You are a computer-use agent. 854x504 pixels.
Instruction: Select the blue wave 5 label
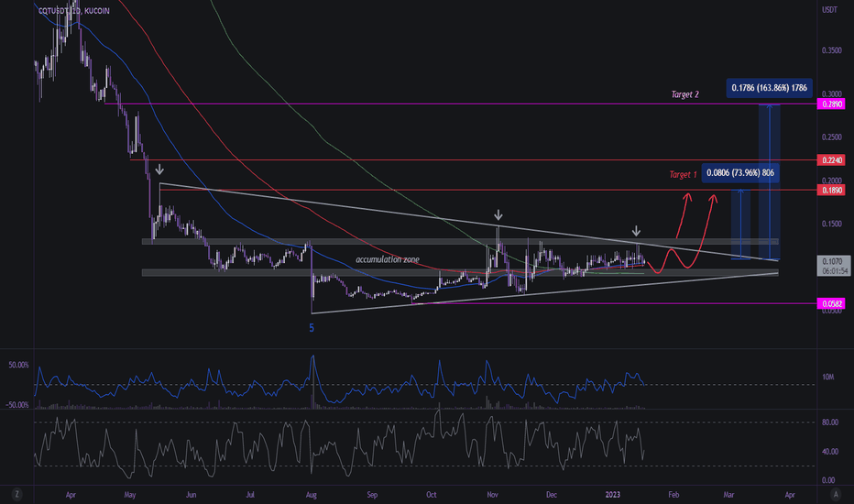[312, 328]
